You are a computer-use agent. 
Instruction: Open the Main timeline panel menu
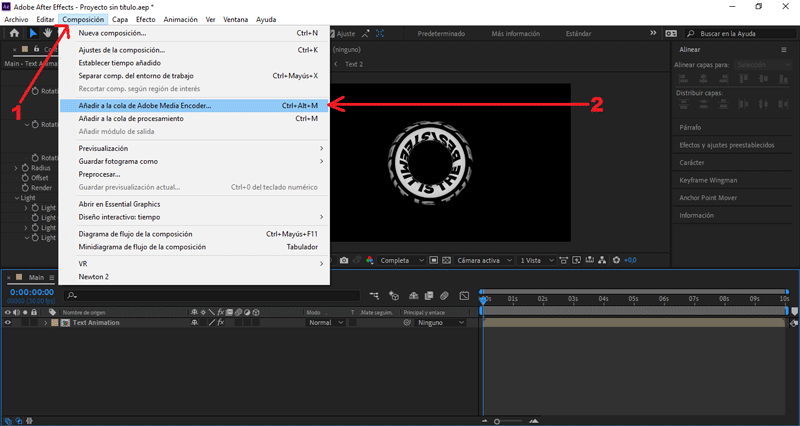(x=52, y=278)
